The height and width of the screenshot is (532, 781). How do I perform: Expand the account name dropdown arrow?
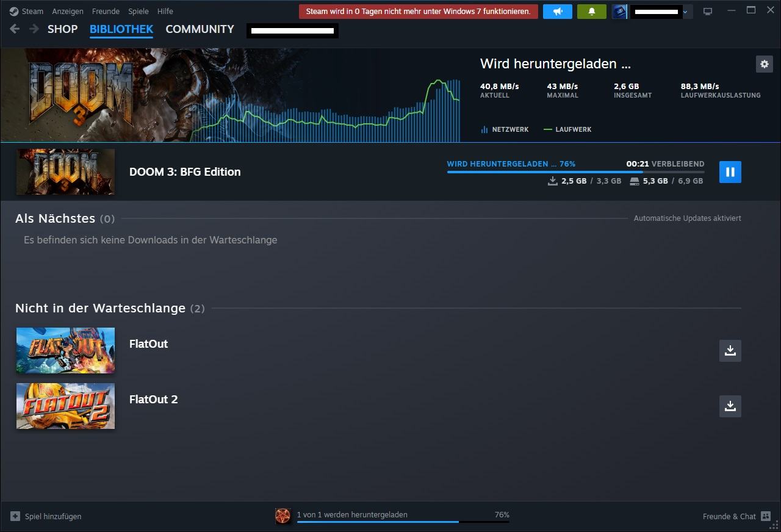tap(685, 12)
